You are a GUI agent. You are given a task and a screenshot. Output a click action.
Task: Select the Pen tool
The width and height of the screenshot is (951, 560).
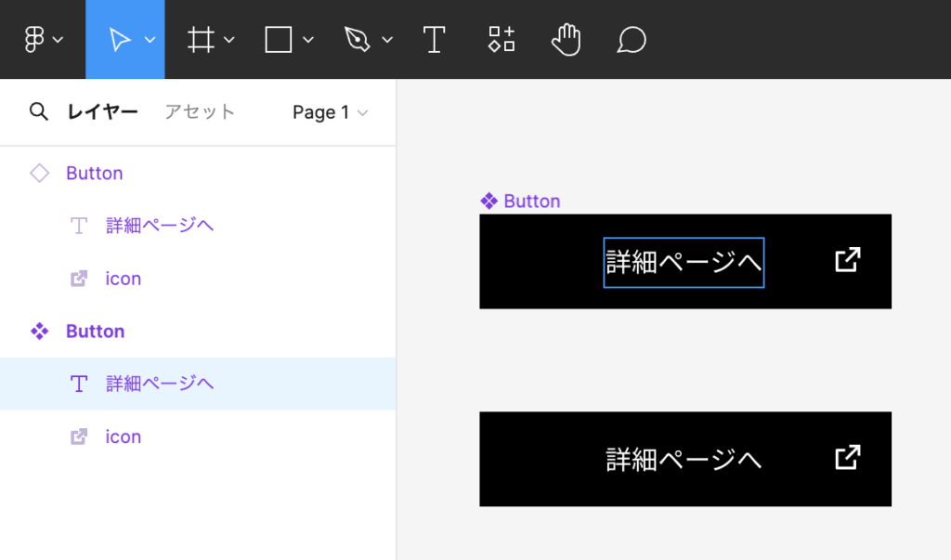(357, 40)
